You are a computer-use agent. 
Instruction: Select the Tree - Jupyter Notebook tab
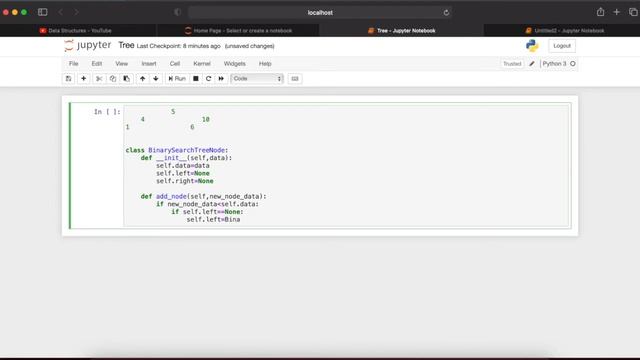pos(402,31)
